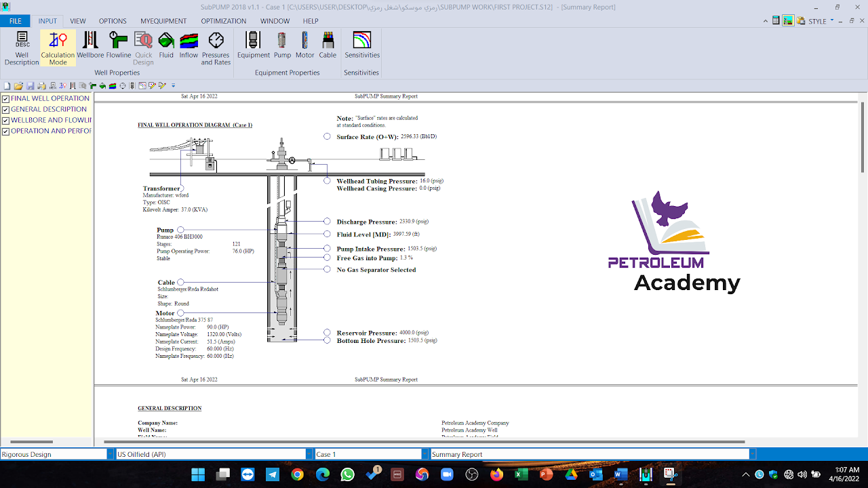
Task: Click the highlighted well picture icon near STYLE
Action: pyautogui.click(x=788, y=21)
